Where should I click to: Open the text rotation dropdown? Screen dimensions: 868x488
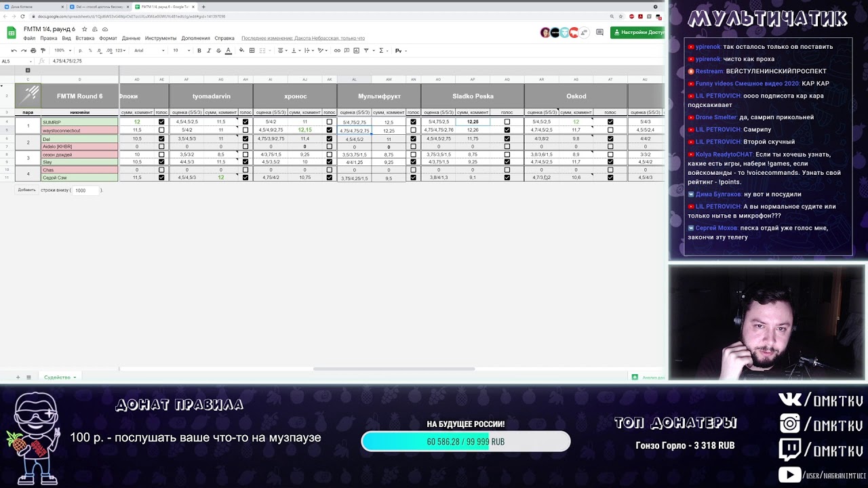click(322, 50)
